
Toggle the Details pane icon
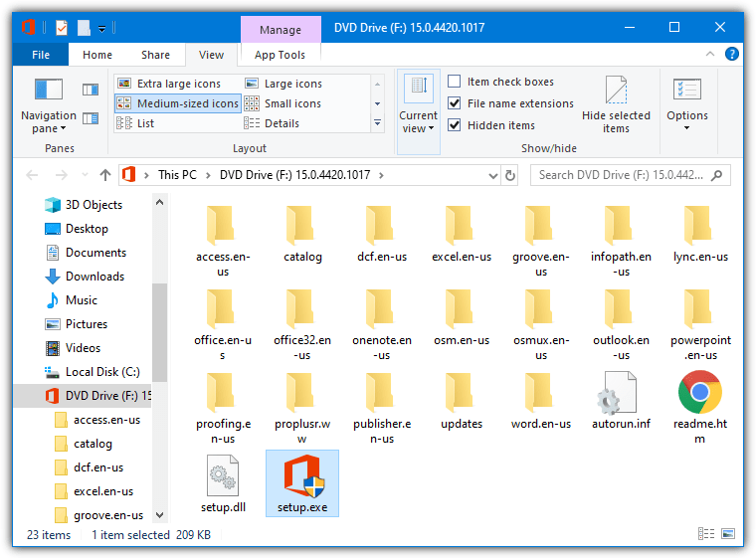(91, 118)
